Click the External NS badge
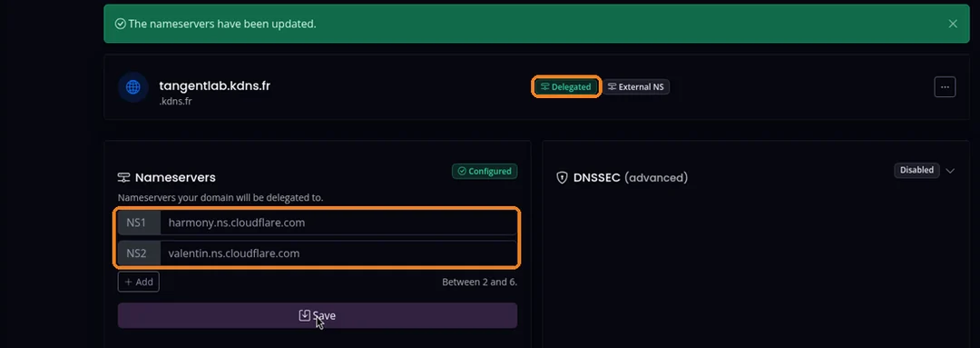The width and height of the screenshot is (980, 348). click(x=636, y=87)
